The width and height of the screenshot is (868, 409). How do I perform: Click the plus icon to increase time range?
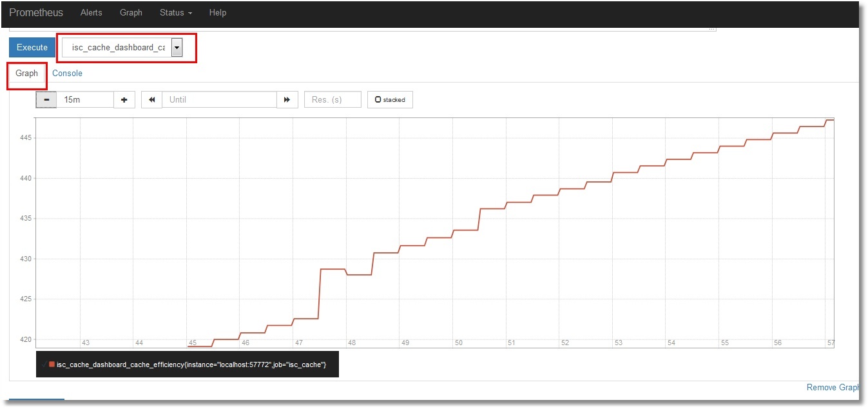[124, 100]
